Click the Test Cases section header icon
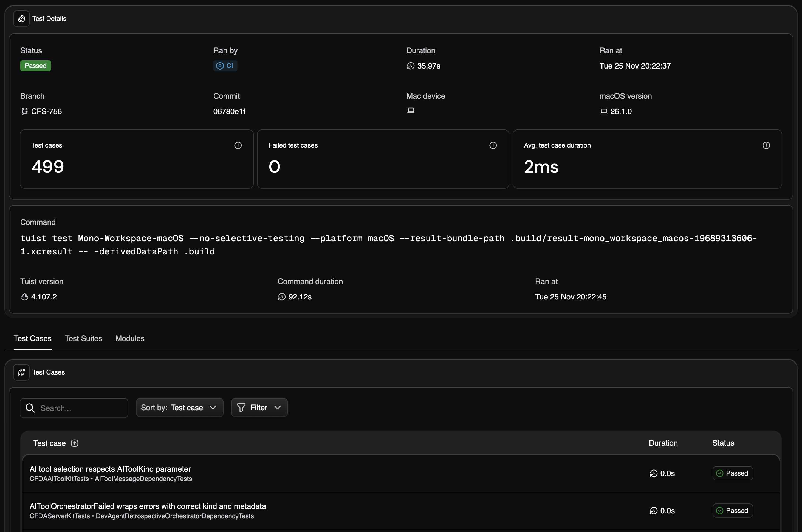The image size is (802, 532). pyautogui.click(x=21, y=372)
